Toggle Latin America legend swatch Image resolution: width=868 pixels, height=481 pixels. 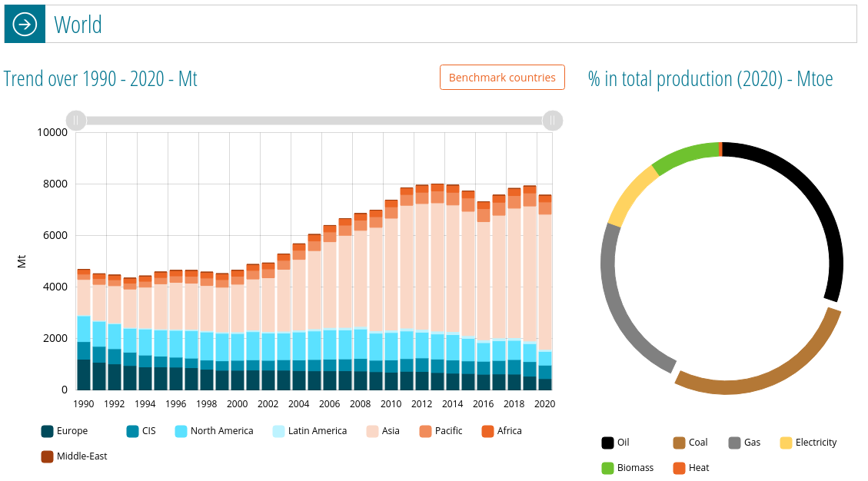pos(278,431)
